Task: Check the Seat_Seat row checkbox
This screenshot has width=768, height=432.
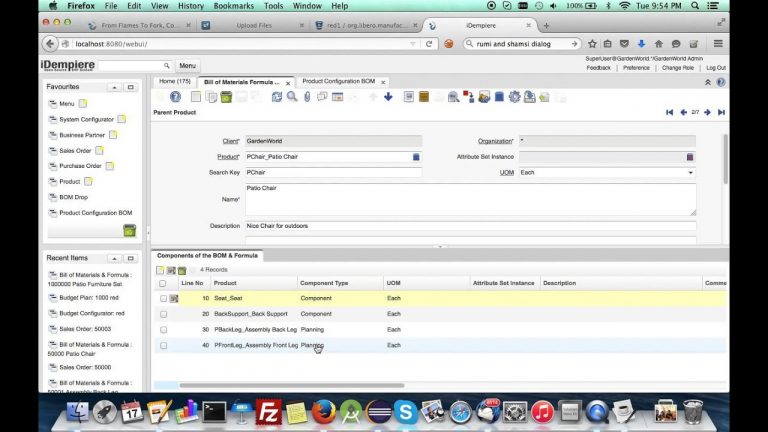Action: pos(163,298)
